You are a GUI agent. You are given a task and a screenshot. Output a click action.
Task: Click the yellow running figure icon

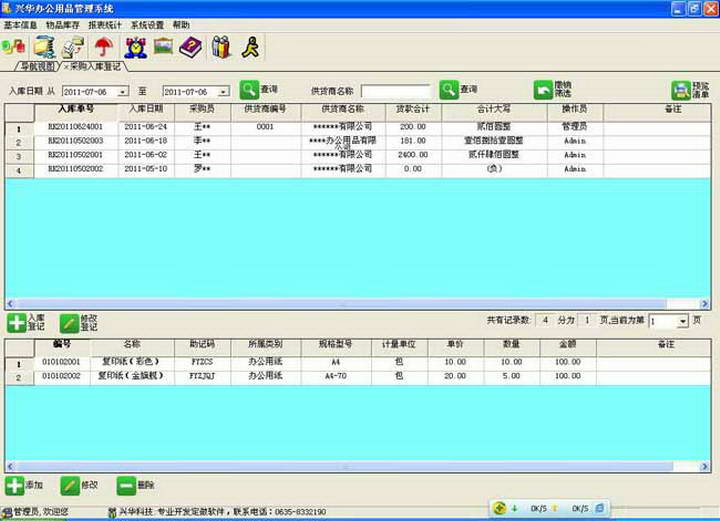pyautogui.click(x=251, y=46)
